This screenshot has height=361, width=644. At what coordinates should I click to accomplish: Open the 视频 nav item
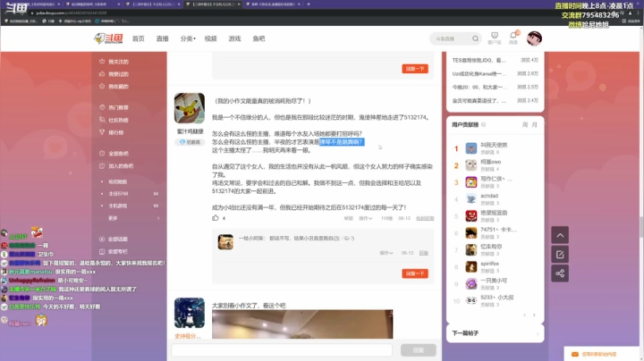(x=211, y=38)
